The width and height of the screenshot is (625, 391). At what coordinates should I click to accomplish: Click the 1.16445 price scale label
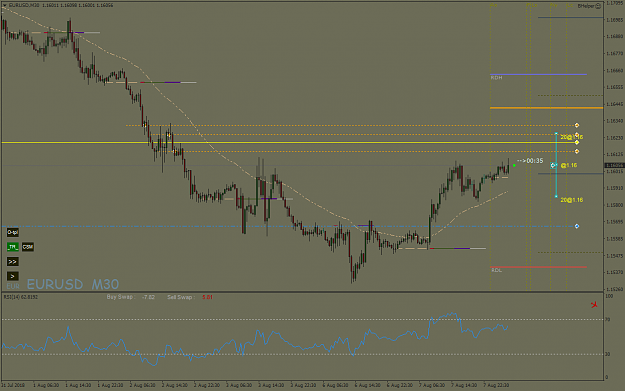[x=614, y=104]
